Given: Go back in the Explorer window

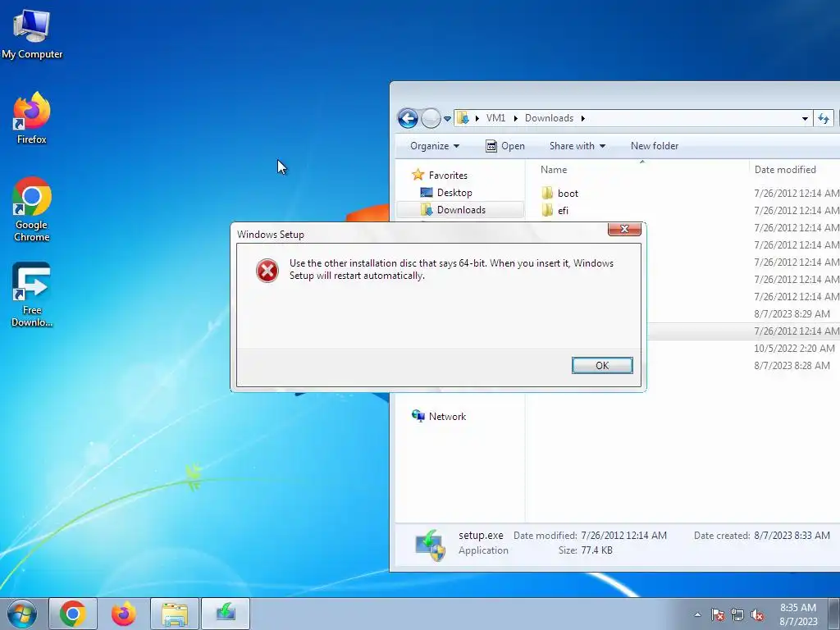Looking at the screenshot, I should 408,118.
